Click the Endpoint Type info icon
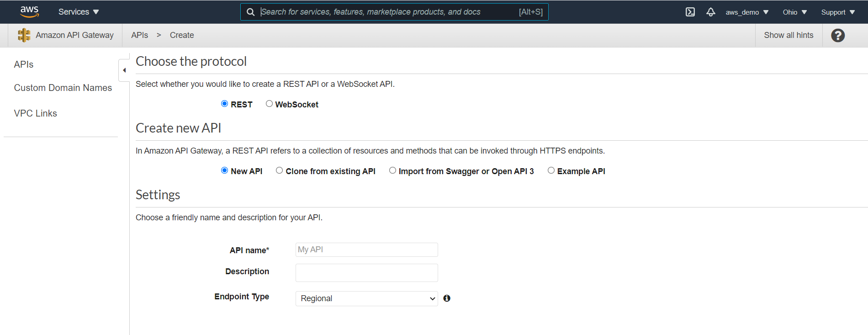The height and width of the screenshot is (335, 868). click(447, 298)
